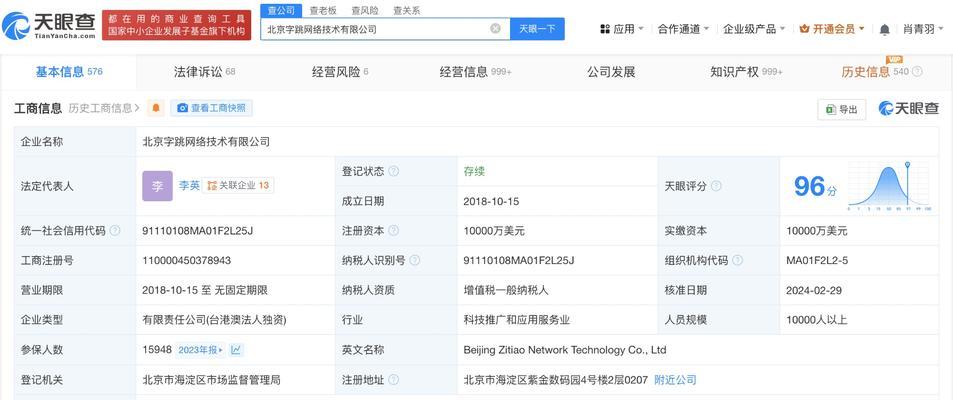Click the English name Beijing Zitiao Network Technology

[565, 350]
